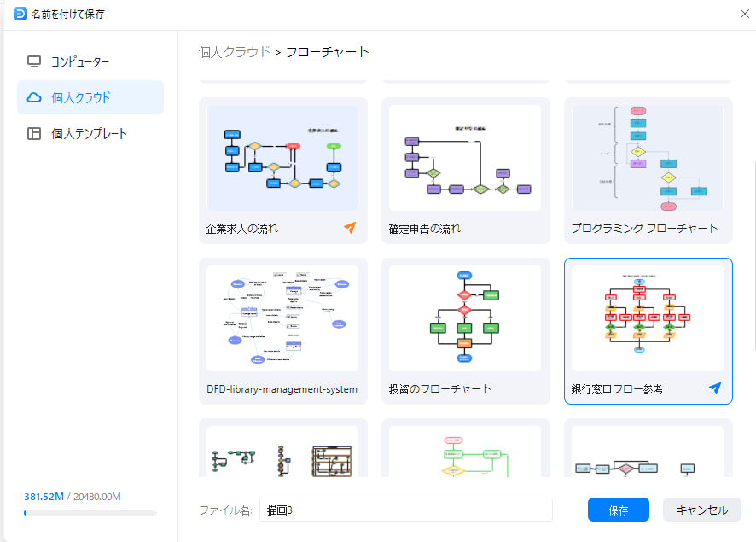Click the vertical scrollbar of file list
The height and width of the screenshot is (542, 756).
coord(753,256)
